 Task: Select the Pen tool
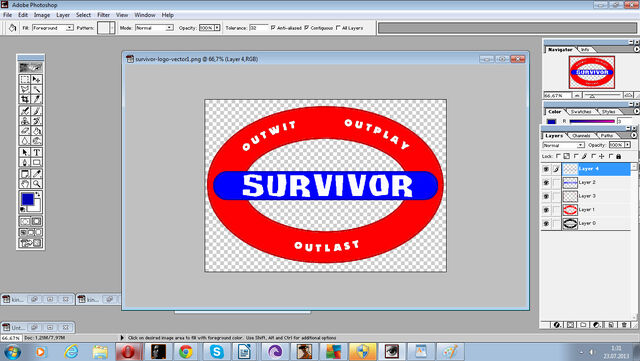[x=25, y=163]
